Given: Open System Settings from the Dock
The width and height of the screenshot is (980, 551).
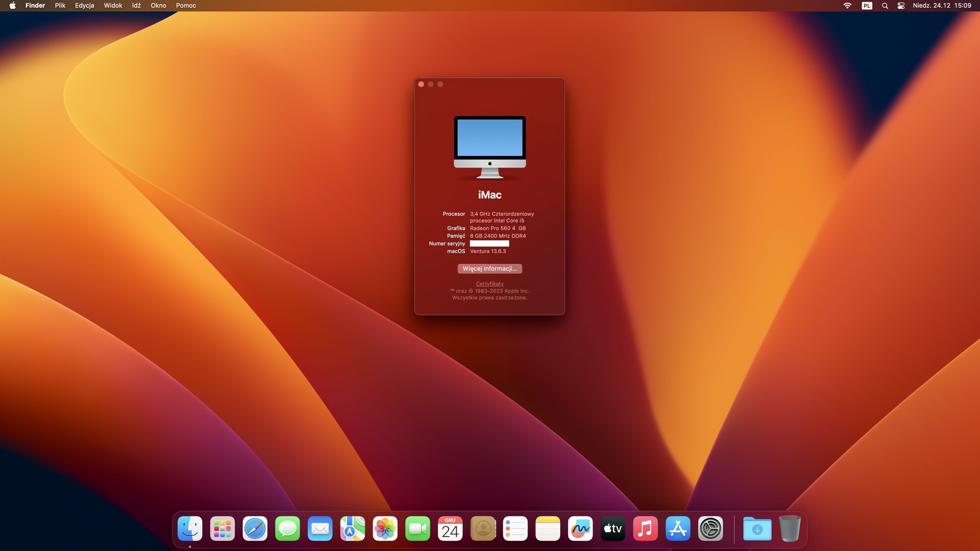Looking at the screenshot, I should tap(710, 528).
